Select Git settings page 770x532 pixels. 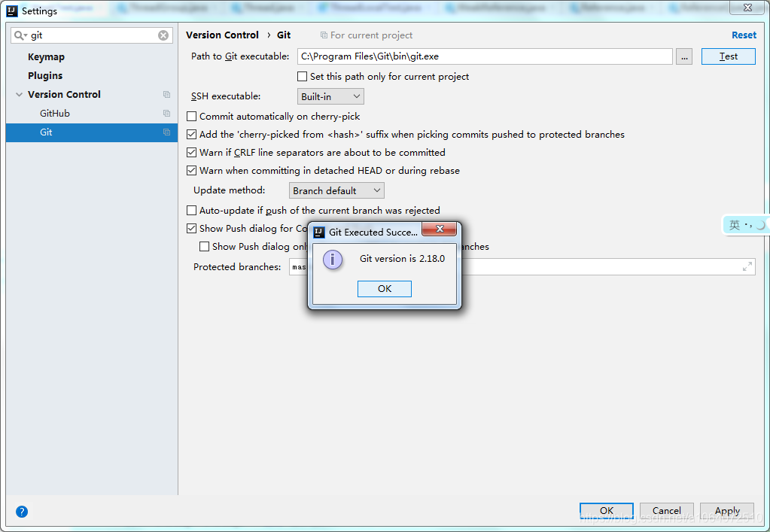(x=92, y=132)
